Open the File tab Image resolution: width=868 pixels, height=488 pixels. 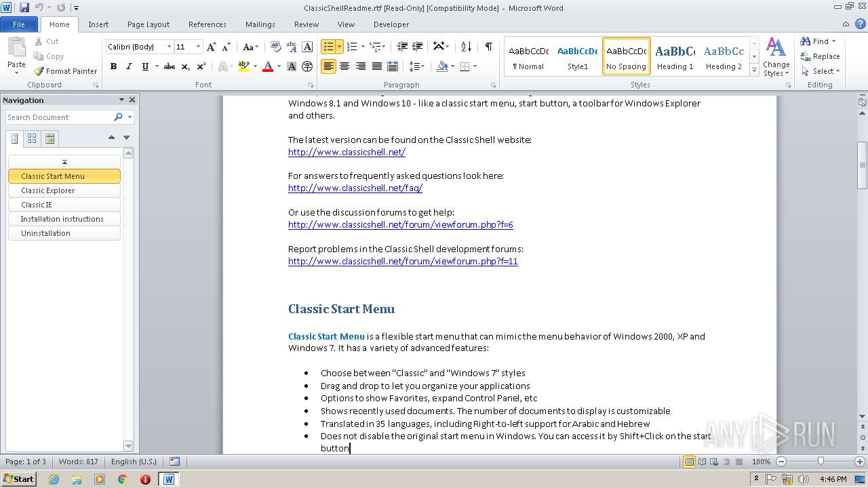19,24
